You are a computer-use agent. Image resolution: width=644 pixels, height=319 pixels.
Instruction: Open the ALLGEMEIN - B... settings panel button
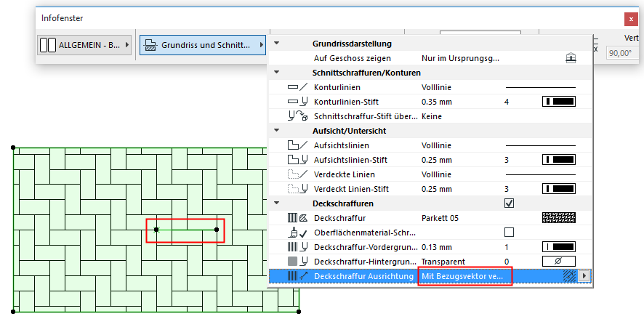85,45
